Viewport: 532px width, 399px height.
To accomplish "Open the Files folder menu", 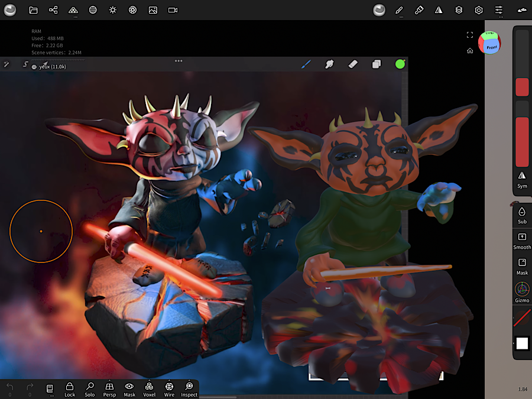I will [x=33, y=10].
